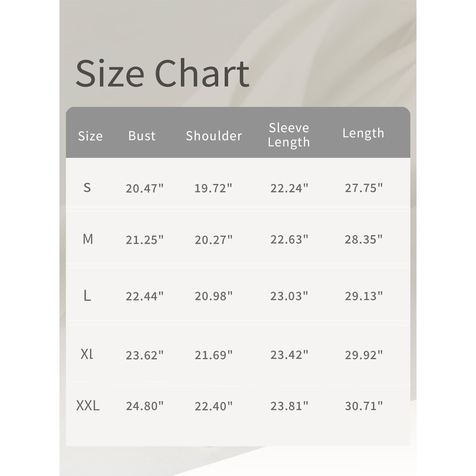
Task: Click the 30.71" length value
Action: point(364,406)
